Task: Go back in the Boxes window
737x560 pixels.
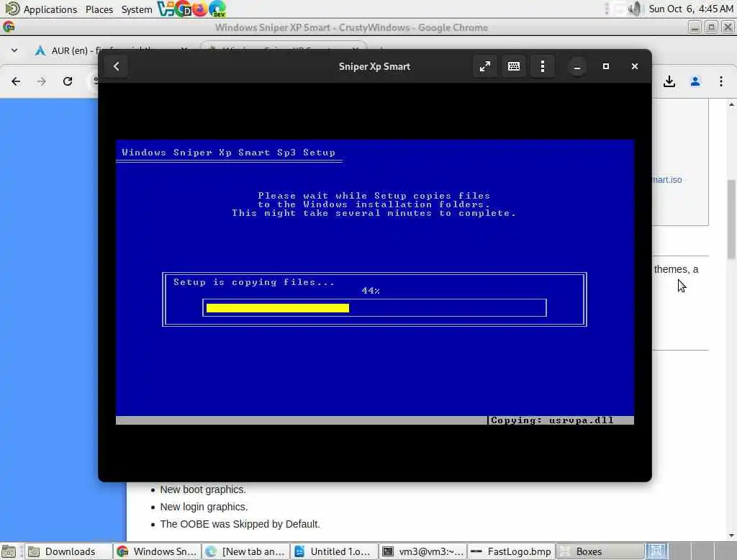Action: (116, 66)
